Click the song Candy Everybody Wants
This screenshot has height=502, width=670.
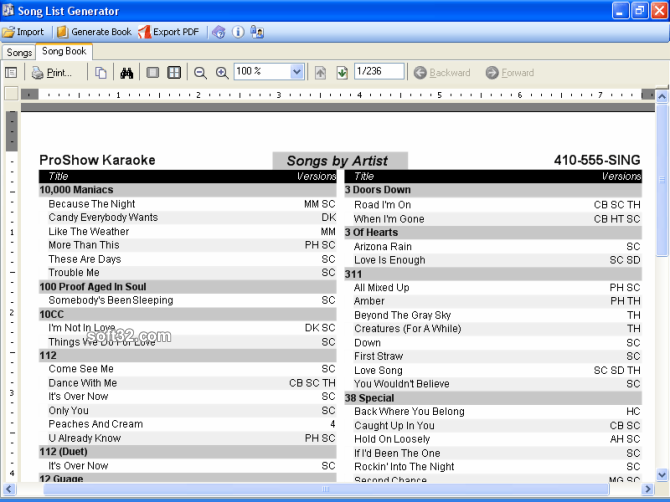coord(103,217)
